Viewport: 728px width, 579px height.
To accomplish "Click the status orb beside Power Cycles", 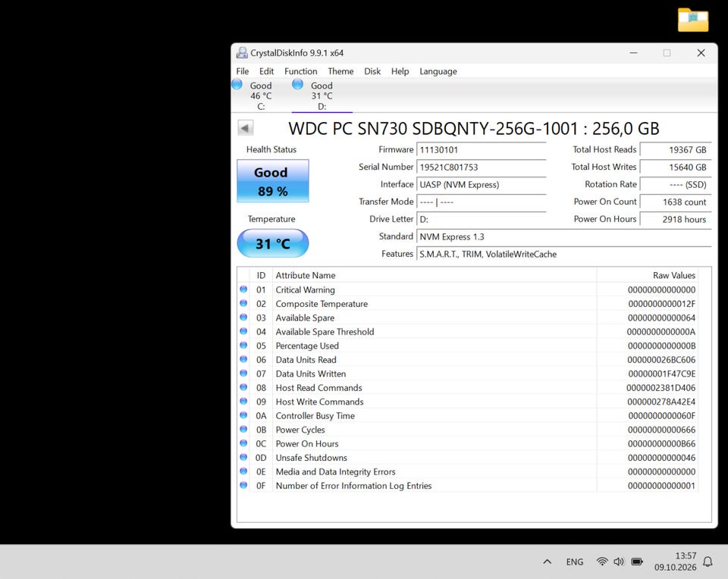I will pyautogui.click(x=243, y=430).
